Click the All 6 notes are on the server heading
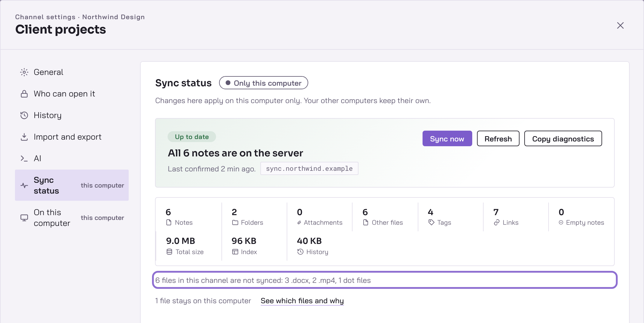Screen dimensions: 644x323 coord(235,153)
